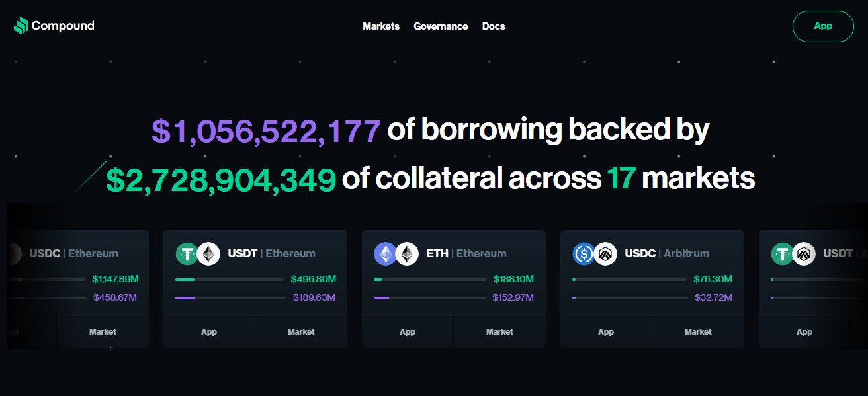The height and width of the screenshot is (396, 868).
Task: Launch the App button in header
Action: (823, 26)
